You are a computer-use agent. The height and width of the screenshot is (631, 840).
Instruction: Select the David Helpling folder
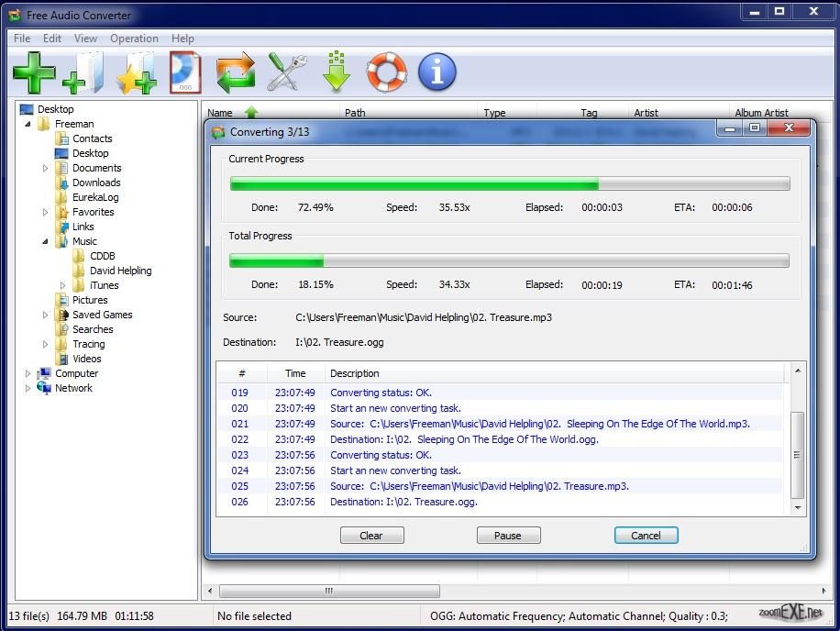[x=120, y=271]
